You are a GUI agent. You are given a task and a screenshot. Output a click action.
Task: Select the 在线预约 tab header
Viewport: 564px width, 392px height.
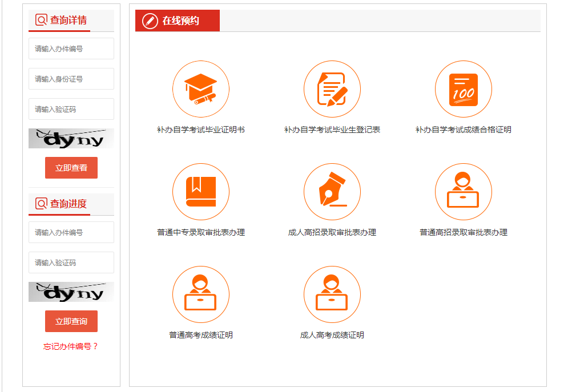click(x=178, y=21)
